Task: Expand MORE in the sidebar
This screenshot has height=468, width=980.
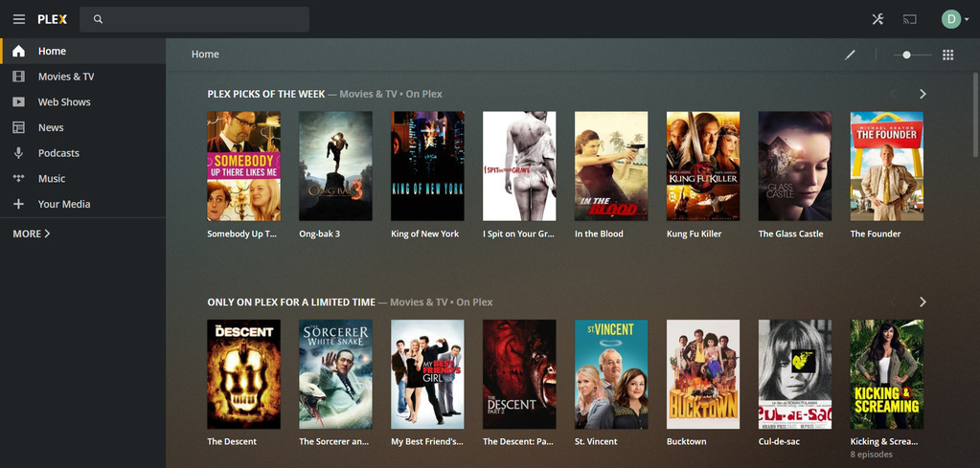Action: (32, 234)
